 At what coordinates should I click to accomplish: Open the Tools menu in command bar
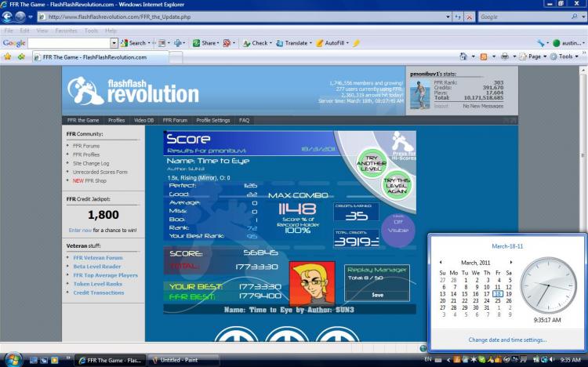(564, 56)
